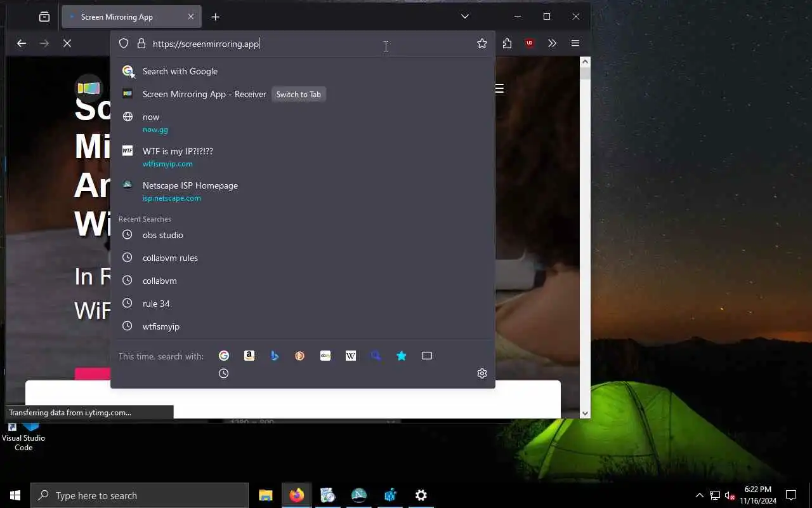The image size is (812, 508).
Task: Search history with the clock icon below engines
Action: pos(224,373)
